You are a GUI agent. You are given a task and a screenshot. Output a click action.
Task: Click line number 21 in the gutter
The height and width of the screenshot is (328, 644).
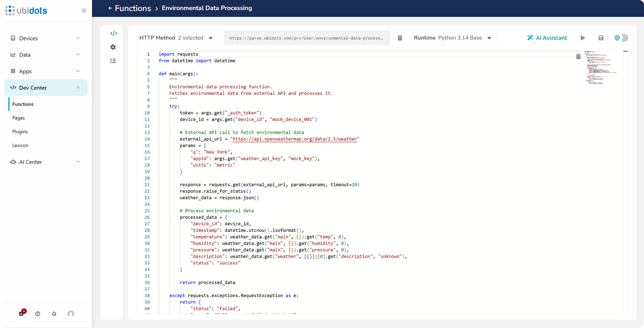pos(147,184)
